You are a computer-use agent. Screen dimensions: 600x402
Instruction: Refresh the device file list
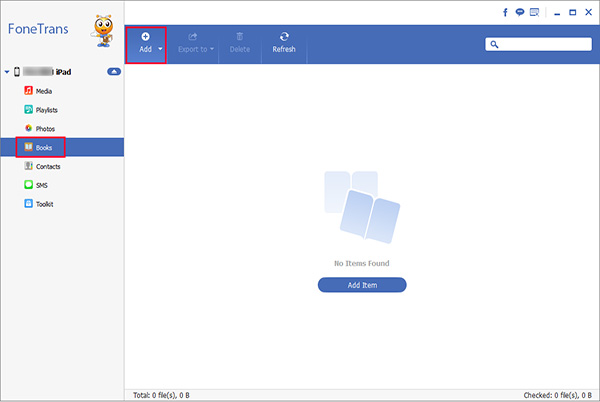click(x=284, y=44)
